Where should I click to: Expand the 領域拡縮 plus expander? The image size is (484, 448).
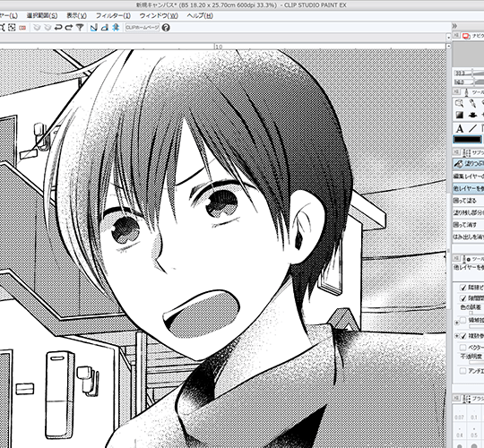(456, 323)
